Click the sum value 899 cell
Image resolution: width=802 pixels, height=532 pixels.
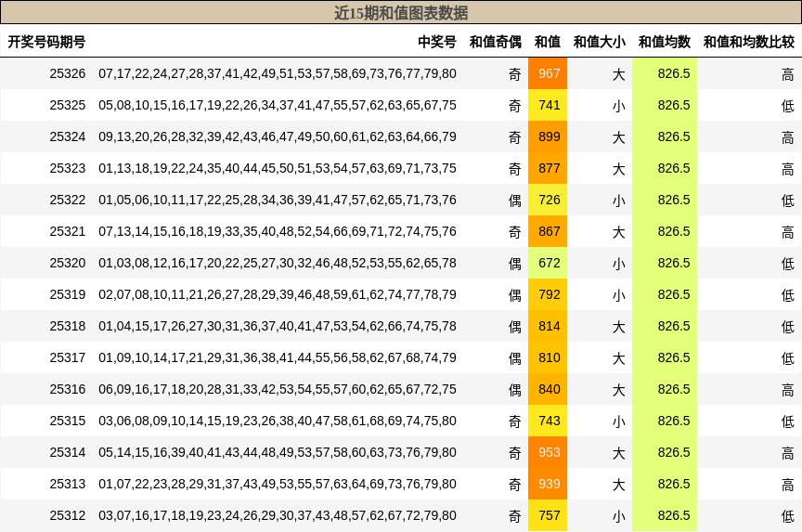(548, 137)
